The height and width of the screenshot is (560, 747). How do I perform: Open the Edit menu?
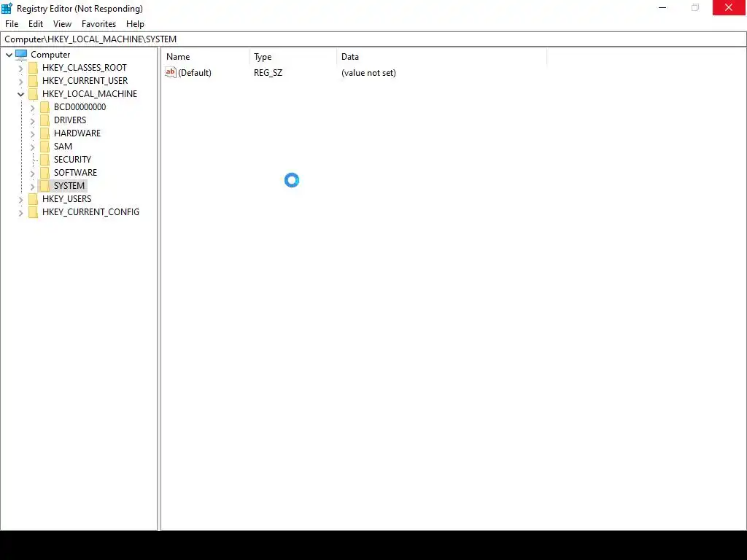pos(36,24)
